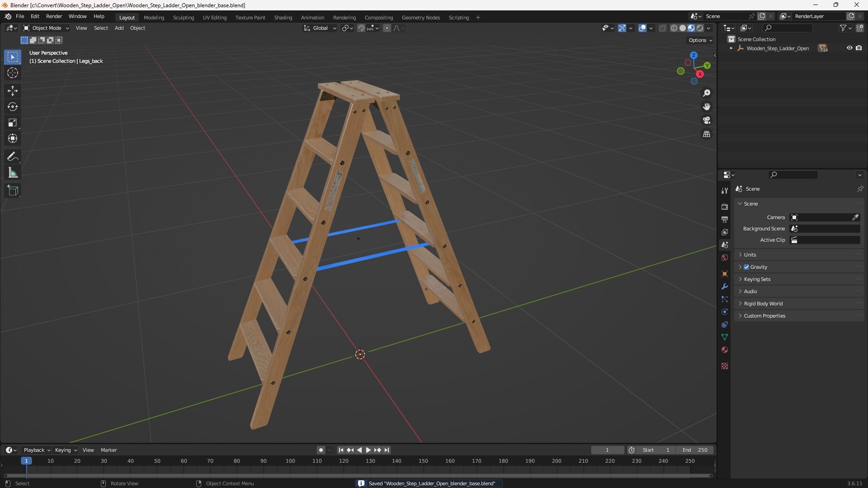Open the Render menu

54,16
